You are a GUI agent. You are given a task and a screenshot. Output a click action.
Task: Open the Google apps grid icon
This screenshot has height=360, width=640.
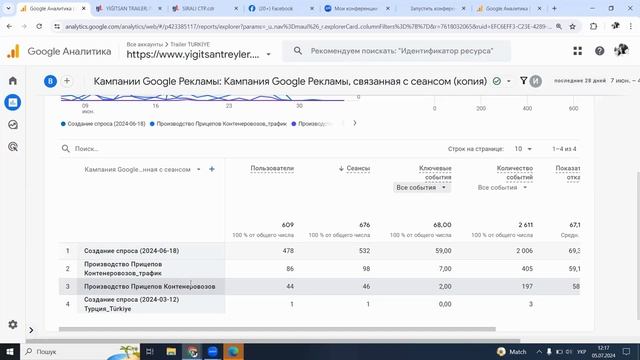[578, 51]
